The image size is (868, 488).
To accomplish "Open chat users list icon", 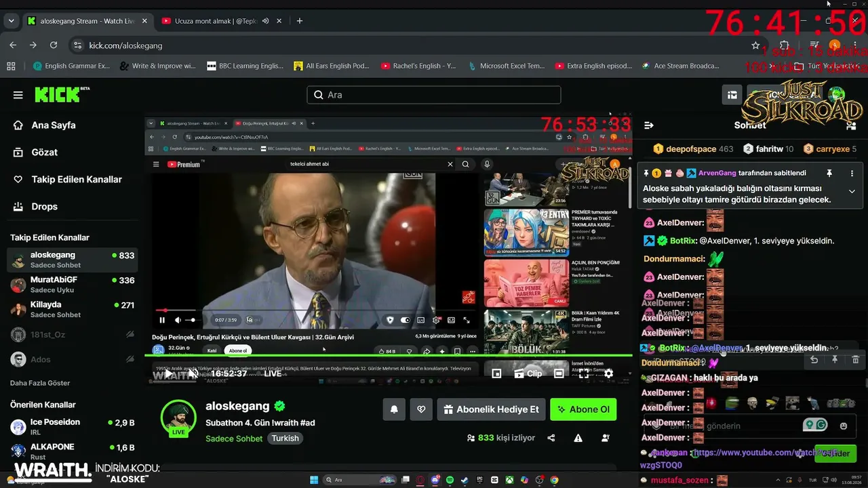I will point(851,125).
